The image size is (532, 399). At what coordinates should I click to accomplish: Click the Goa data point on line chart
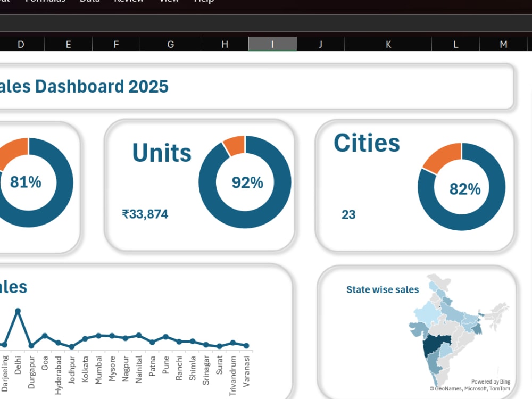point(45,336)
